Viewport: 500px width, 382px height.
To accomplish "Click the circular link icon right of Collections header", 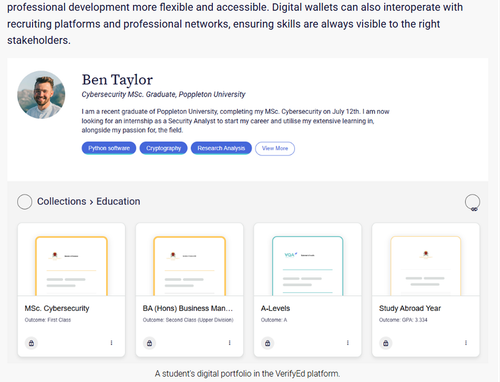I will [472, 202].
